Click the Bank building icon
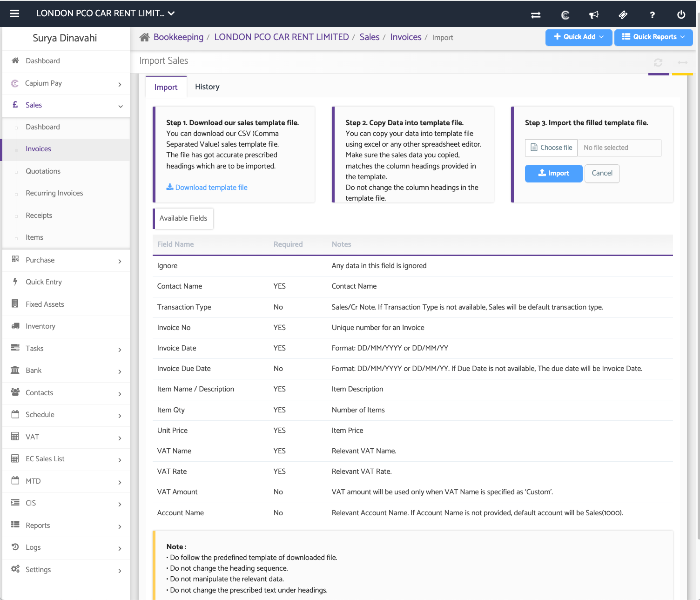This screenshot has width=700, height=600. point(15,370)
